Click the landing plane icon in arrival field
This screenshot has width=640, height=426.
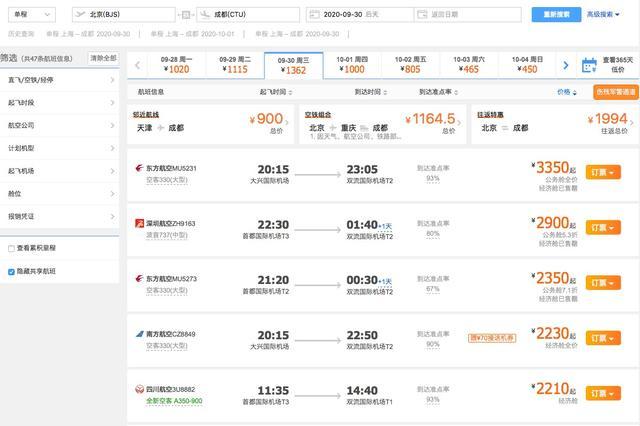tap(205, 14)
